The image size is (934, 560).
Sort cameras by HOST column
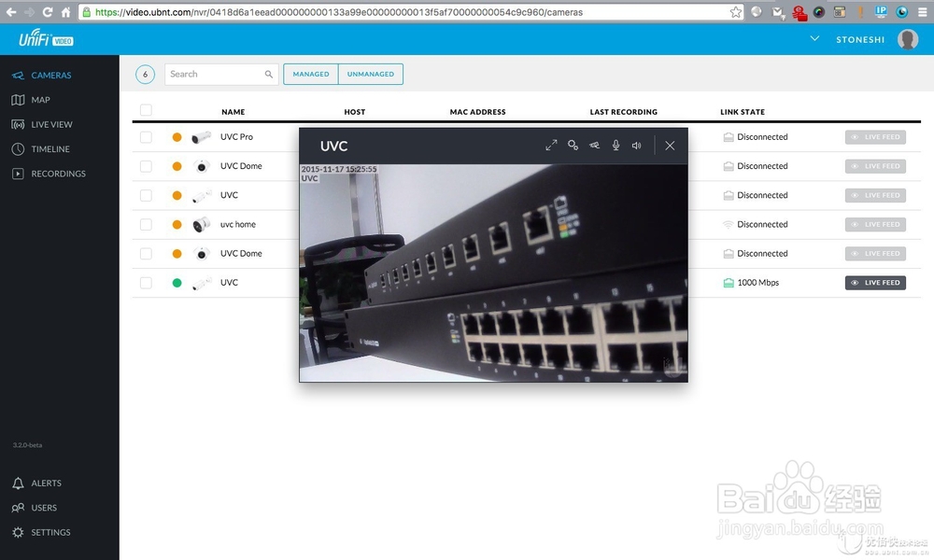(354, 112)
